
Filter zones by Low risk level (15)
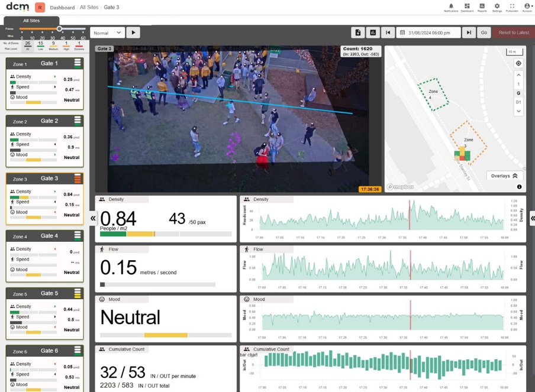pyautogui.click(x=41, y=46)
